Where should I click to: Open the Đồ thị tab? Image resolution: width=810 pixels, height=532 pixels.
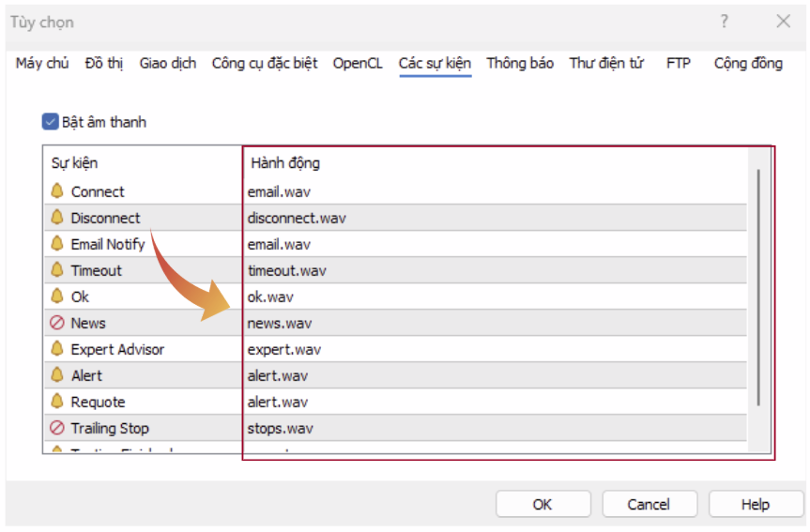pyautogui.click(x=104, y=64)
